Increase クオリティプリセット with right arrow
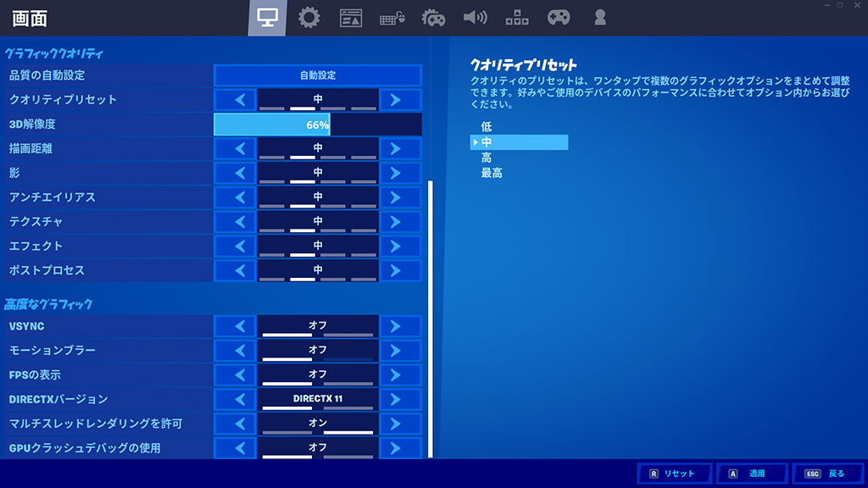Viewport: 868px width, 488px height. click(x=400, y=100)
